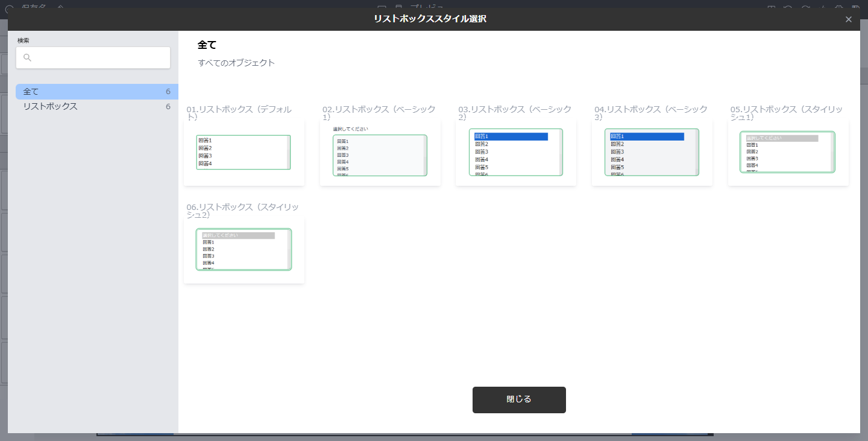Image resolution: width=868 pixels, height=441 pixels.
Task: Click the 03.リストボックス（ベーシック2）title label
Action: [515, 113]
